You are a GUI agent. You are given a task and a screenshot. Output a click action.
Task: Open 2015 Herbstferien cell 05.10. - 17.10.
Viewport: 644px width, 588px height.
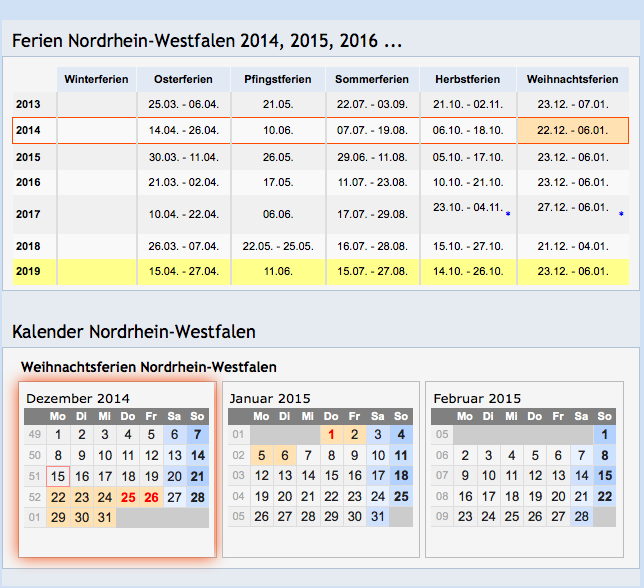[468, 157]
